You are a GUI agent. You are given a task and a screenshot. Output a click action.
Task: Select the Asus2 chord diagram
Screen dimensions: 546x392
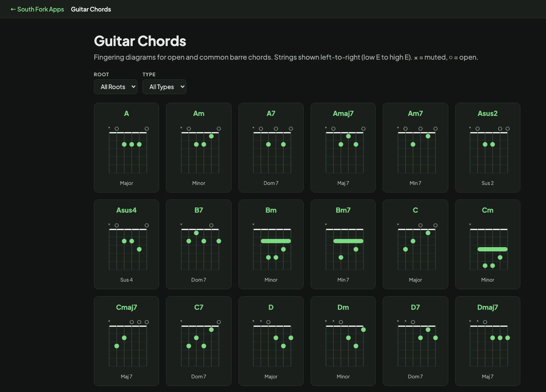(x=488, y=147)
